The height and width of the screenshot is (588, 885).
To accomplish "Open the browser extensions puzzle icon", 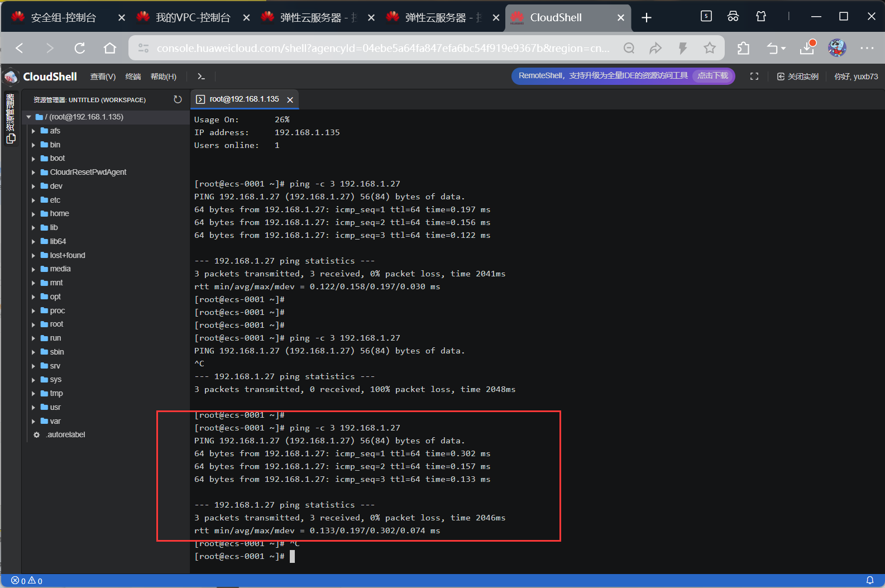I will pos(743,48).
